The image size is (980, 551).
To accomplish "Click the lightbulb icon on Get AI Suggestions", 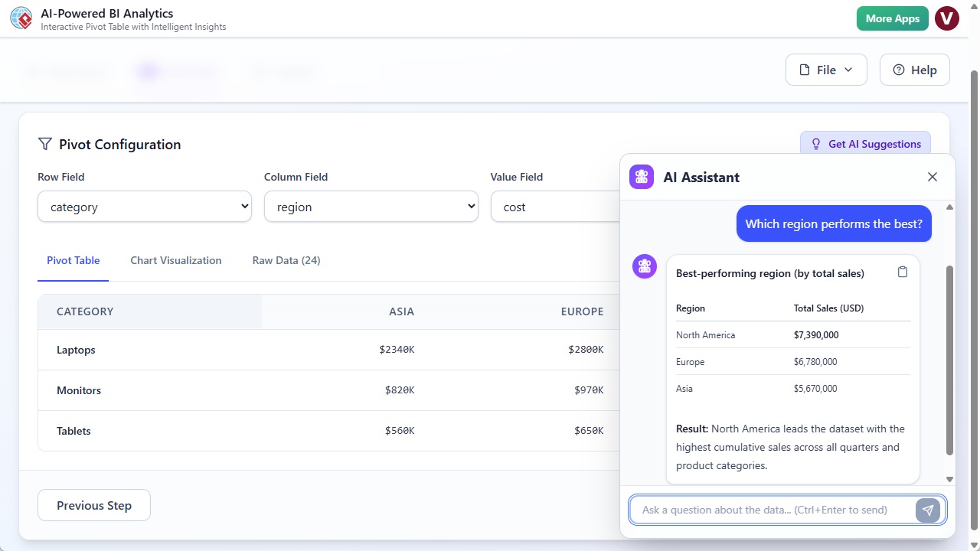I will click(815, 143).
